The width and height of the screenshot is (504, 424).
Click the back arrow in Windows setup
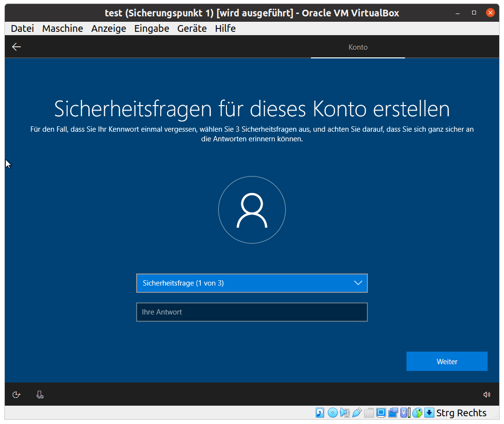click(16, 47)
